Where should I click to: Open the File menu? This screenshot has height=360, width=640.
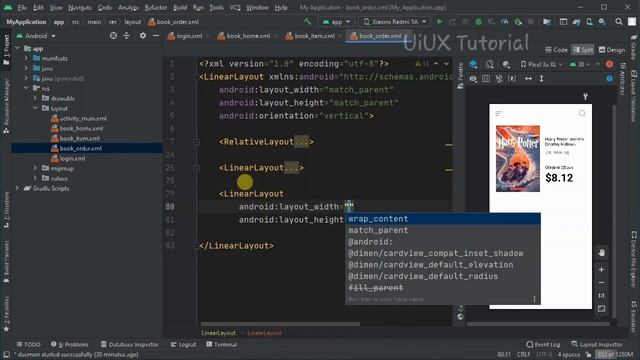[x=22, y=7]
